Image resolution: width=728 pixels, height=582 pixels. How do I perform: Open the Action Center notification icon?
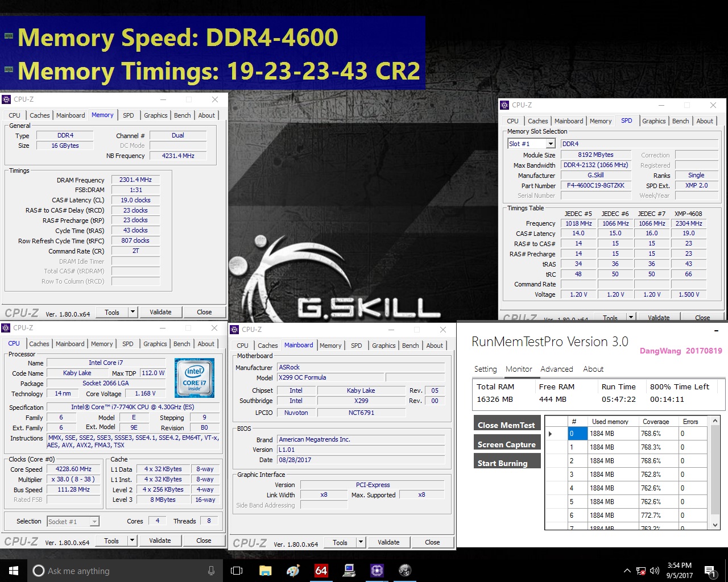pos(709,571)
